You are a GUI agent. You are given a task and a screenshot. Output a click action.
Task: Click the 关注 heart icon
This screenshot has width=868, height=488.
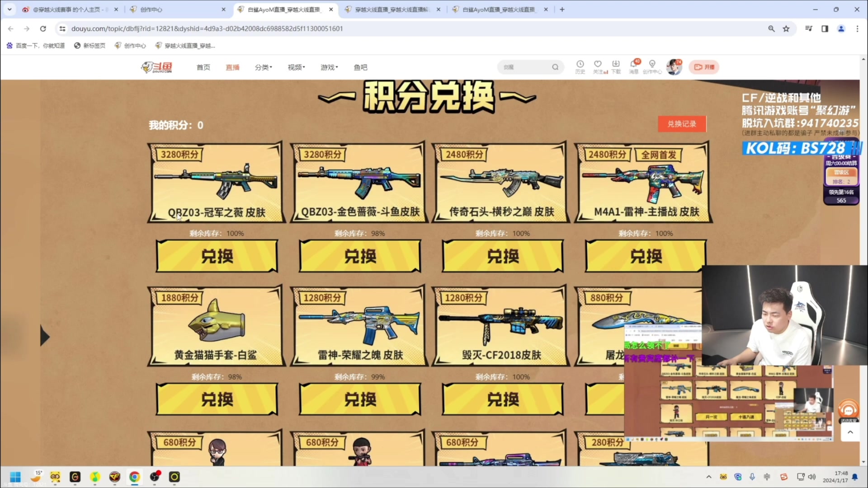pos(598,65)
